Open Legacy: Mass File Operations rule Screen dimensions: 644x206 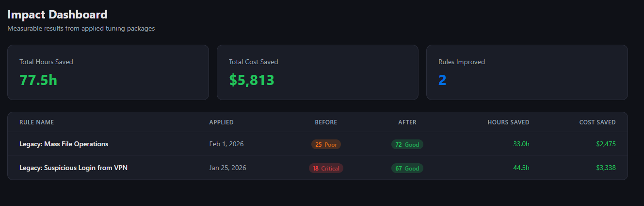[x=64, y=144]
